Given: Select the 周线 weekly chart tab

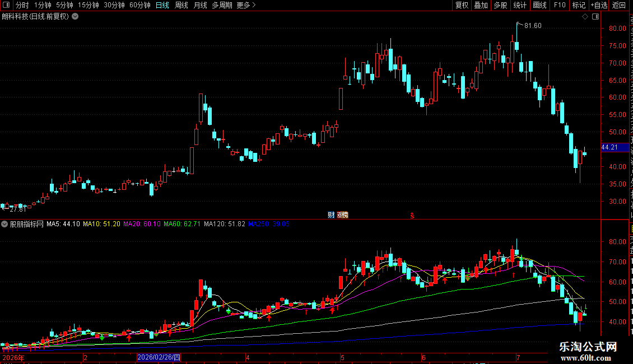Looking at the screenshot, I should (181, 5).
